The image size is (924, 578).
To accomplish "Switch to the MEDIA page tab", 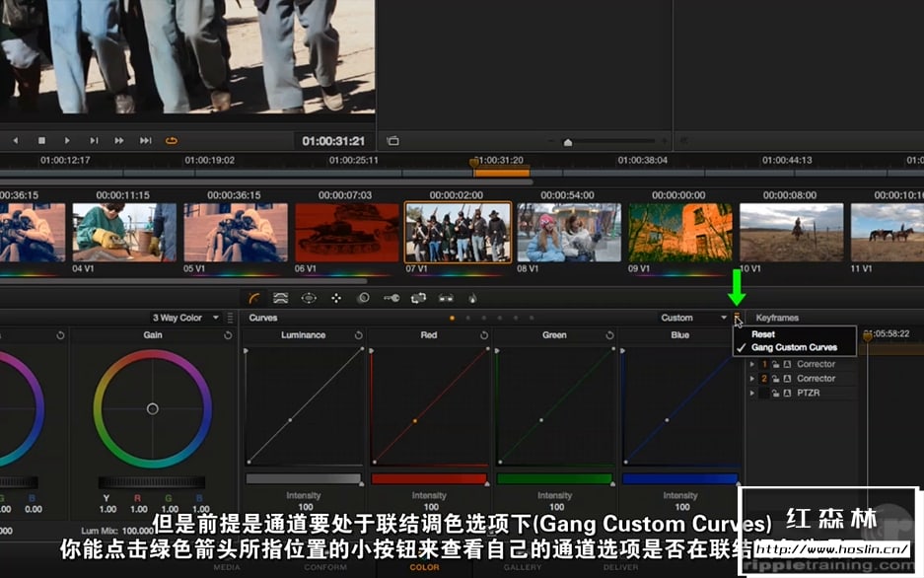I will 227,567.
